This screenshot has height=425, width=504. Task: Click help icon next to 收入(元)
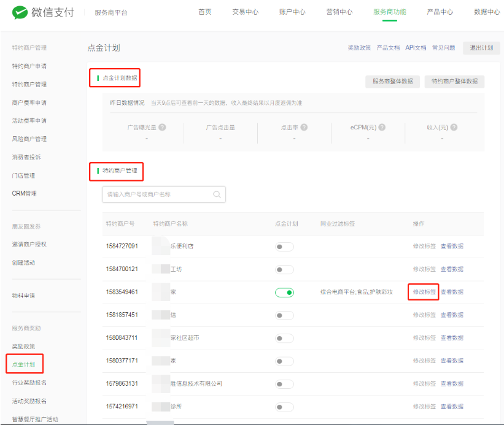pyautogui.click(x=454, y=128)
